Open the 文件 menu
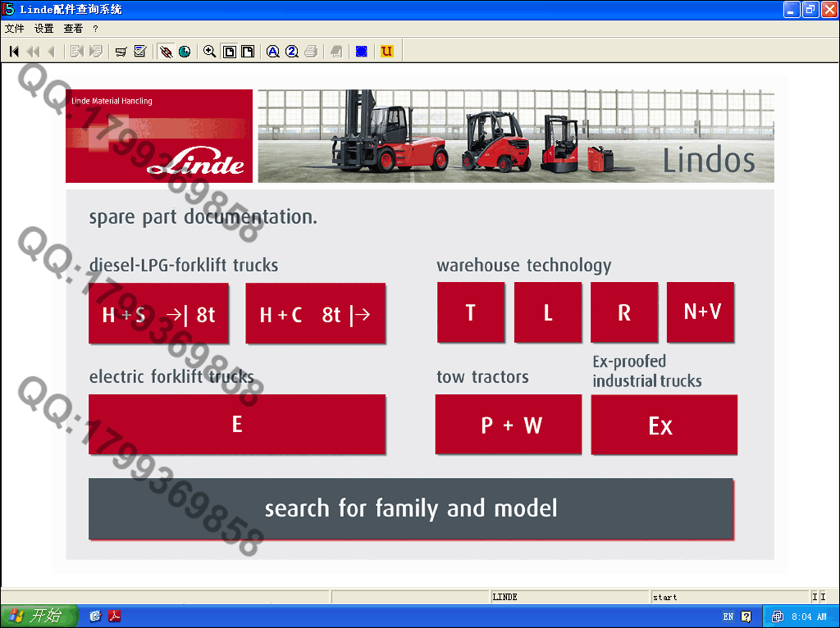The width and height of the screenshot is (840, 628). click(x=14, y=29)
